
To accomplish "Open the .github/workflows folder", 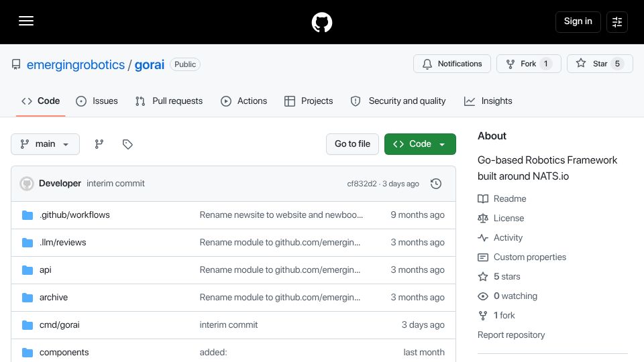I will point(74,215).
